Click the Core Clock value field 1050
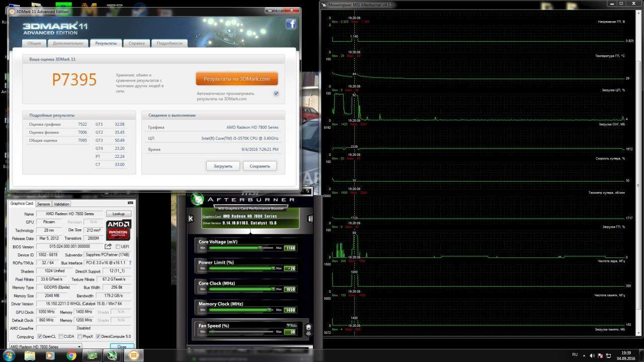 pyautogui.click(x=290, y=289)
